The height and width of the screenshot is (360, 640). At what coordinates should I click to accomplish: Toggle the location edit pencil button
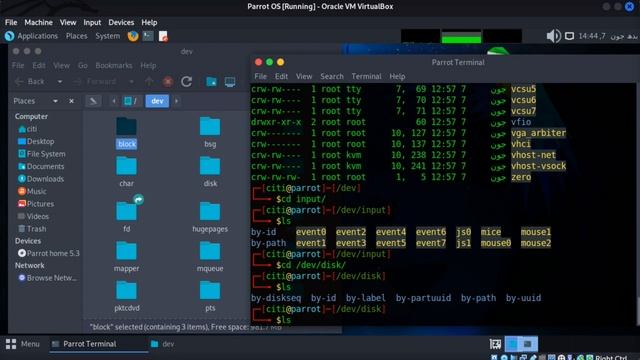click(93, 101)
